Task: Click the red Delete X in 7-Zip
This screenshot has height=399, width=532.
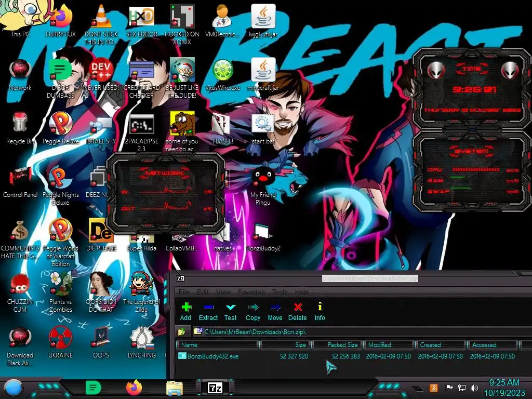Action: tap(298, 311)
